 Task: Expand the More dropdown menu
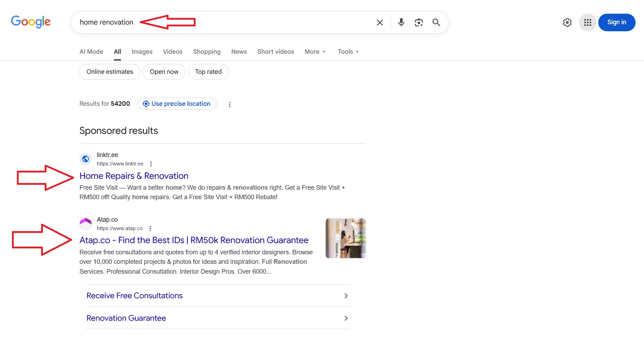coord(315,52)
